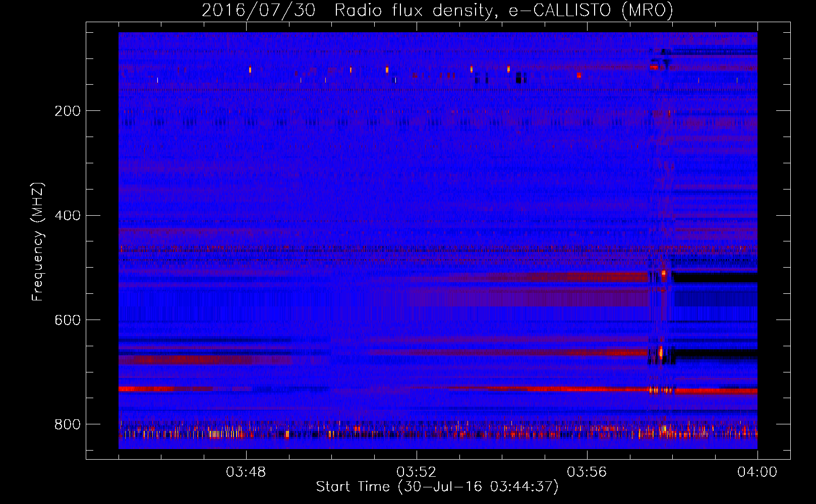Click the 03:48 time tick label

point(246,472)
